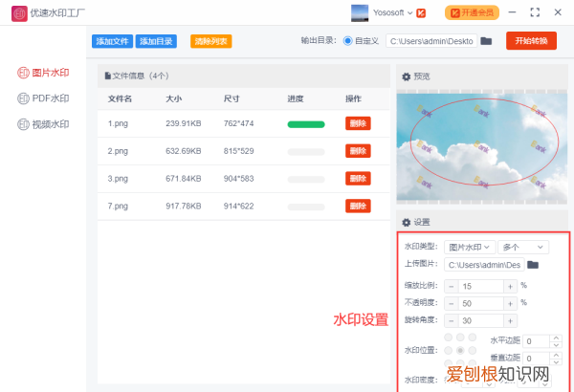Click the 清除列表 button
This screenshot has width=574, height=392.
(x=210, y=41)
